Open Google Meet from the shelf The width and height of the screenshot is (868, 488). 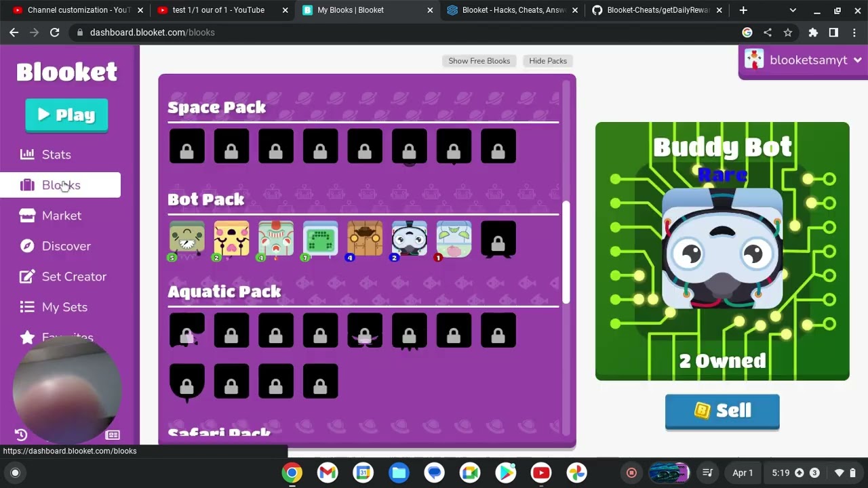[470, 472]
